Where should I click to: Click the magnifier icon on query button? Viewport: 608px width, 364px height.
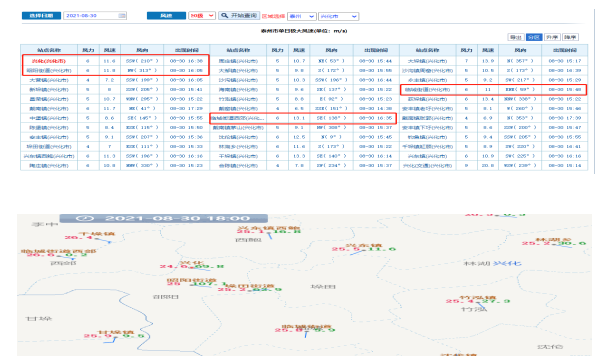point(225,16)
